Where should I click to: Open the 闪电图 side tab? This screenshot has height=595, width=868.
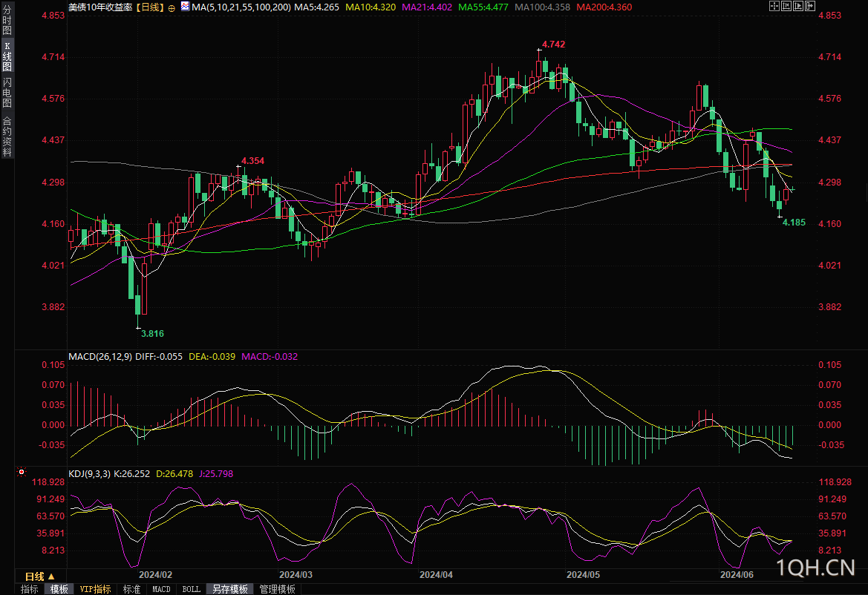7,92
